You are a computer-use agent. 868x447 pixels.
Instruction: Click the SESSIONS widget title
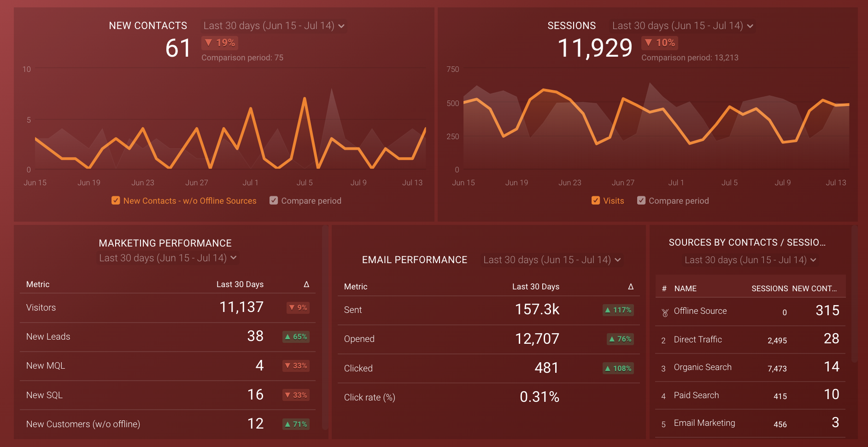tap(571, 26)
